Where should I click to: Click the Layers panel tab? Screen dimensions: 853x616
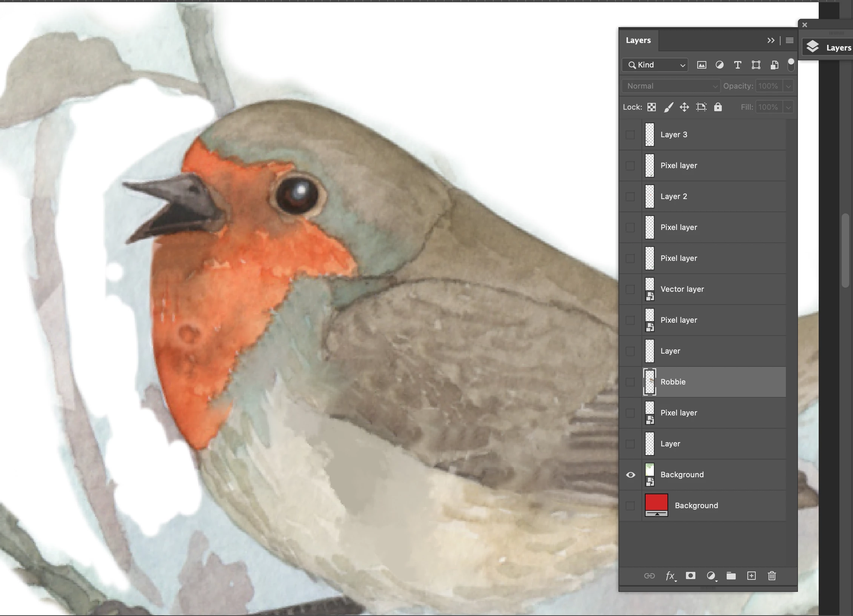click(638, 40)
